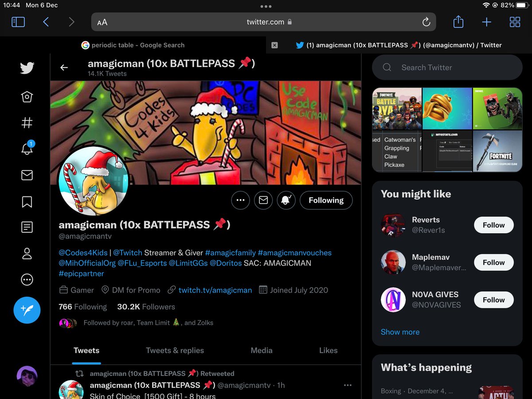Open the #amagicfamily hashtag
532x399 pixels.
pyautogui.click(x=231, y=253)
